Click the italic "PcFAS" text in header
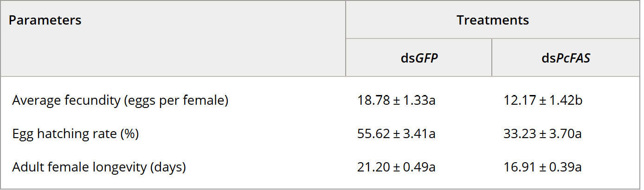 point(573,59)
